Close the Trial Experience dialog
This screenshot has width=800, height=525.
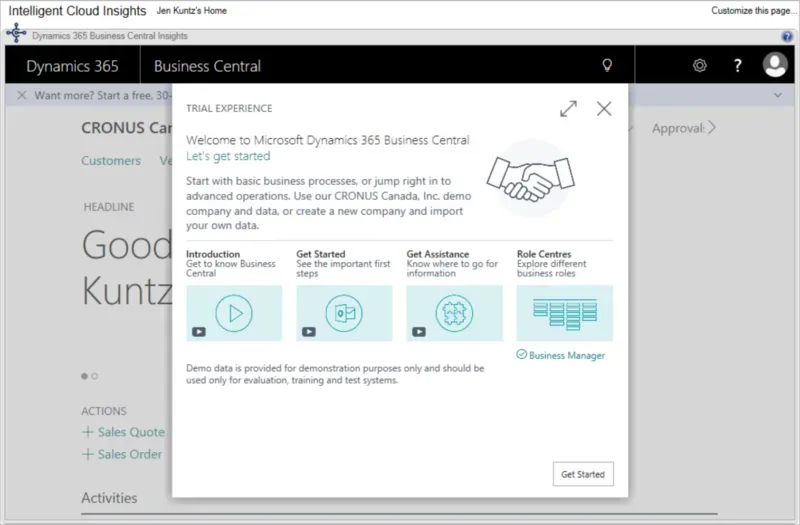coord(604,108)
